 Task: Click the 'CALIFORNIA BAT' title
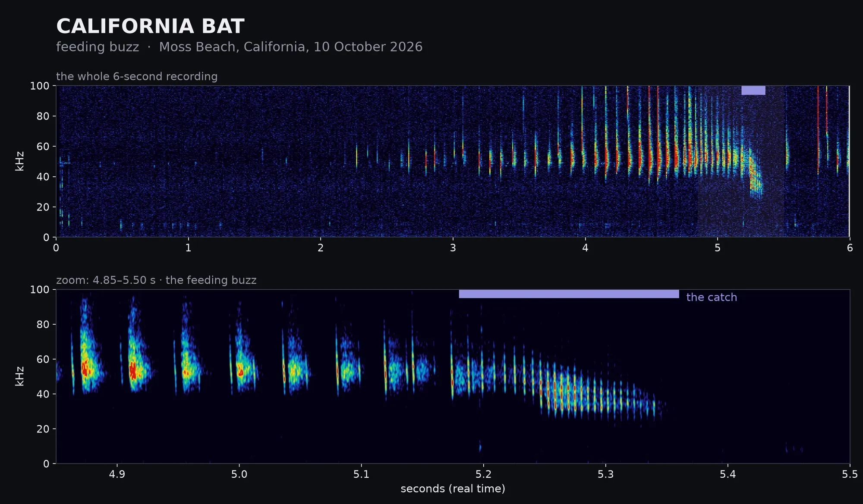(x=150, y=26)
